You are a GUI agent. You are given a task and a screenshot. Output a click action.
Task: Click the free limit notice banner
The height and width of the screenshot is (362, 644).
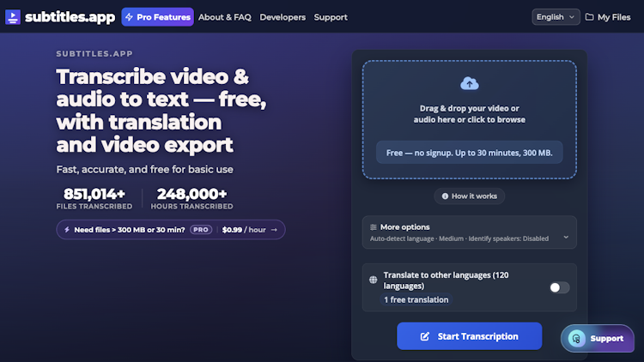coord(469,153)
